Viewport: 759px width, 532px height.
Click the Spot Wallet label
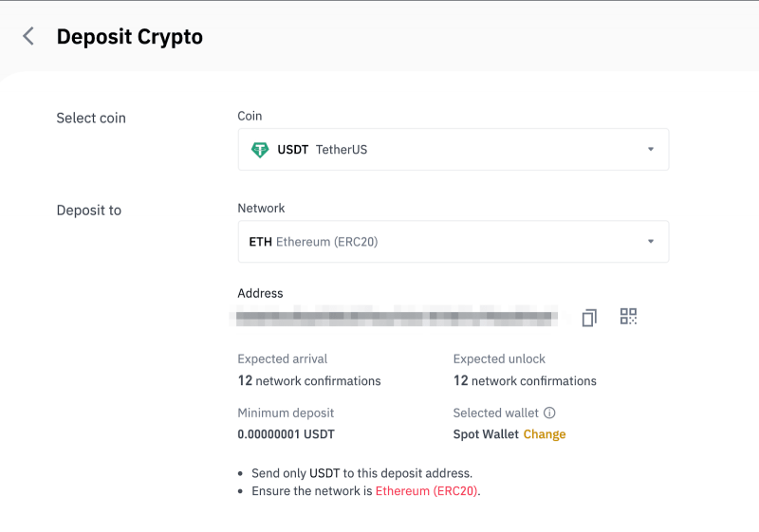486,434
